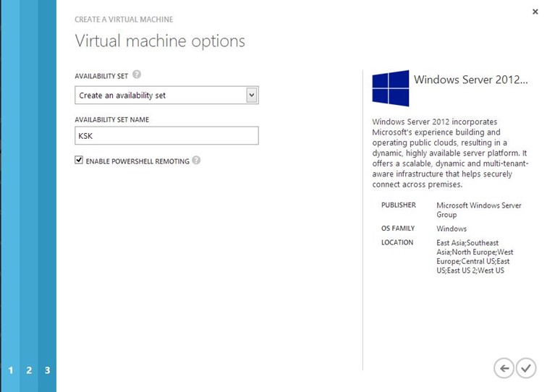Click the Windows Server logo image
The width and height of the screenshot is (547, 392).
pyautogui.click(x=391, y=88)
